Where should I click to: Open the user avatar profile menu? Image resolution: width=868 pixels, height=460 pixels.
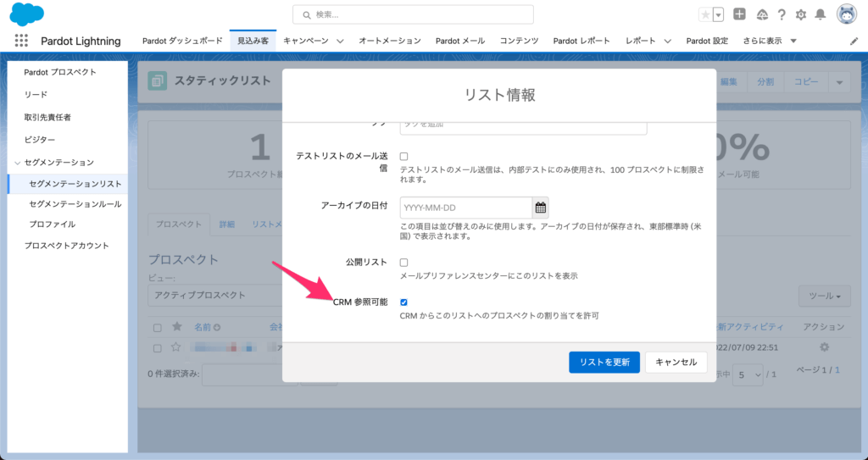[x=847, y=14]
